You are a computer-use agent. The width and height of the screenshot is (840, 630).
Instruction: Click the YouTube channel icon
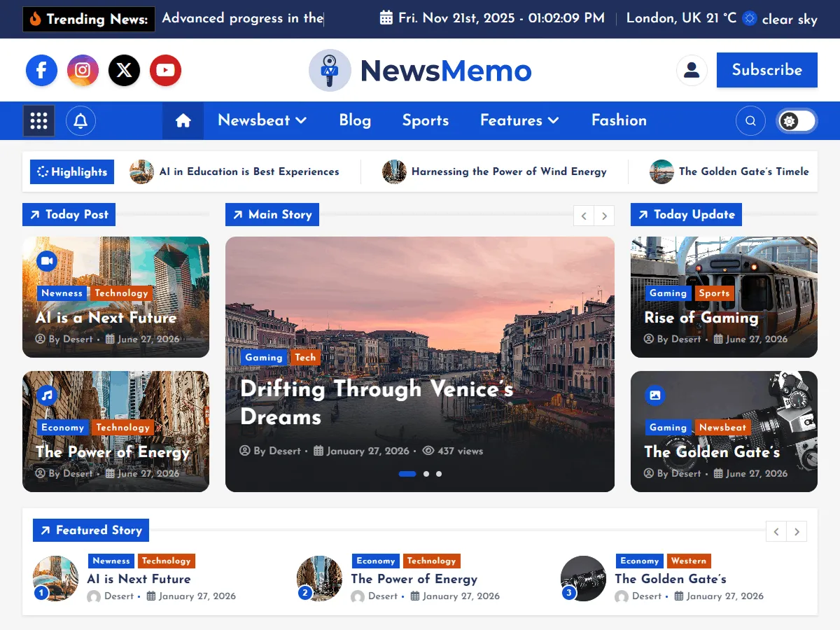165,70
